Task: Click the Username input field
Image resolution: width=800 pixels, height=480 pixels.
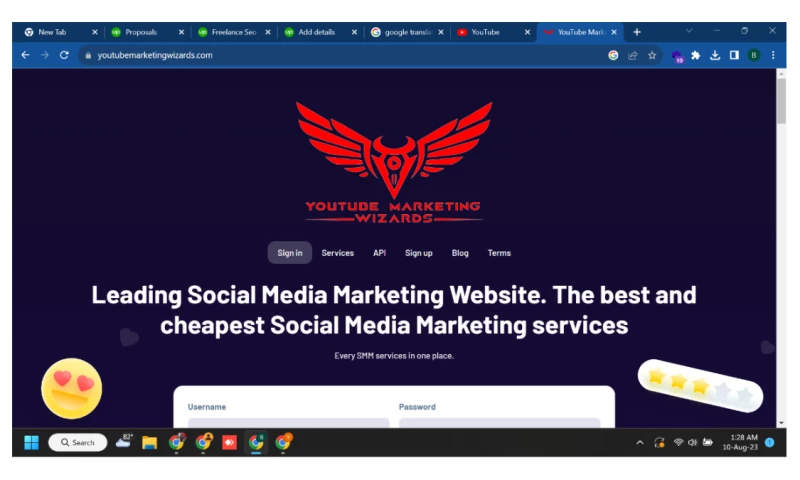Action: pyautogui.click(x=288, y=423)
